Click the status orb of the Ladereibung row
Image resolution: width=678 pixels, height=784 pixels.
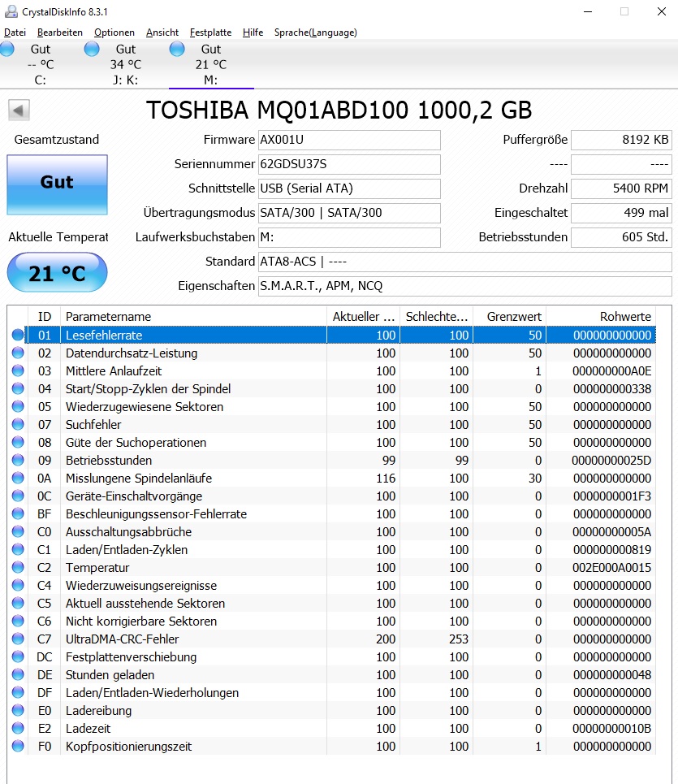tap(18, 711)
